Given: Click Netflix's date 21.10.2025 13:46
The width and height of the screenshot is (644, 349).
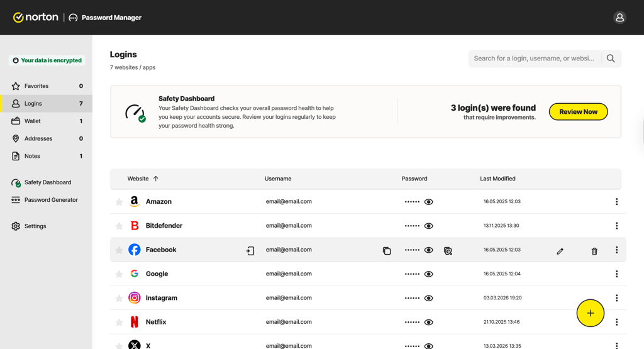Looking at the screenshot, I should pyautogui.click(x=501, y=322).
